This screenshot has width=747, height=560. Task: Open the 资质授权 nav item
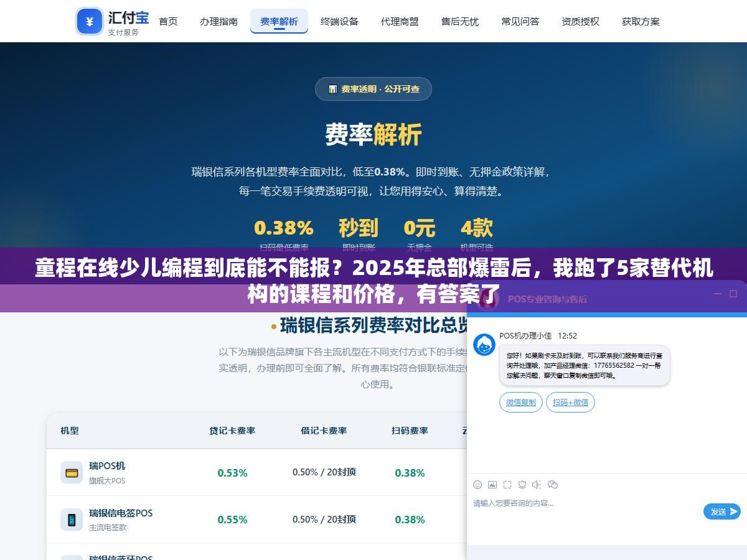coord(580,21)
